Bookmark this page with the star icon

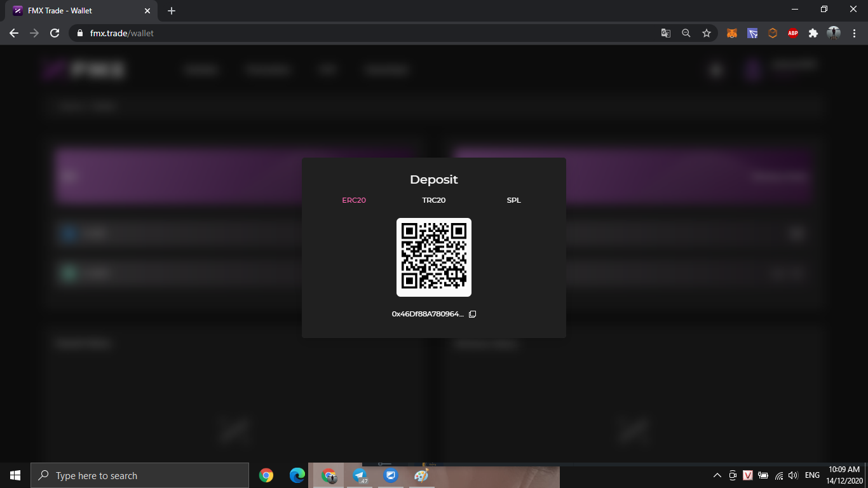(x=707, y=33)
